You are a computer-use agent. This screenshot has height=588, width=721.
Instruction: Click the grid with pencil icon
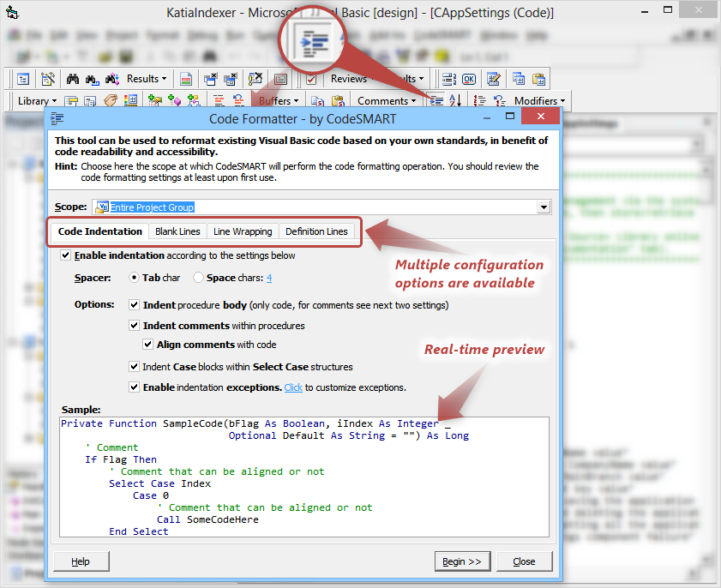[x=494, y=79]
